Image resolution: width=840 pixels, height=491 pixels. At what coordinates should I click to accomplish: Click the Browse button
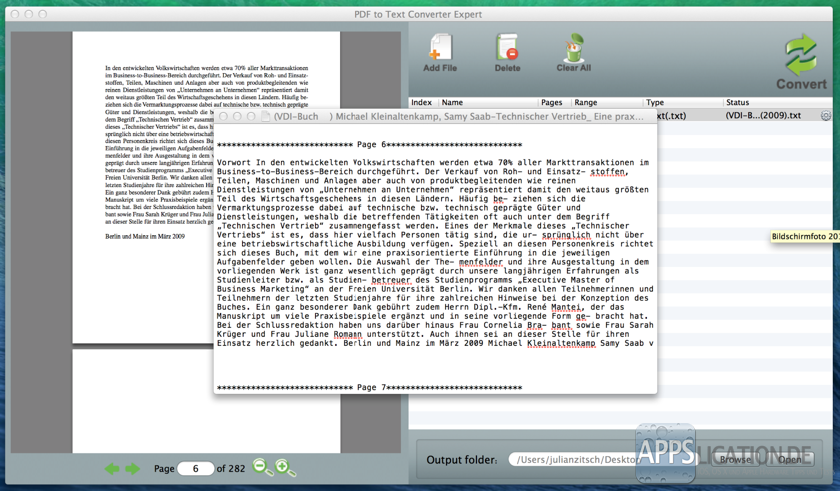[734, 459]
